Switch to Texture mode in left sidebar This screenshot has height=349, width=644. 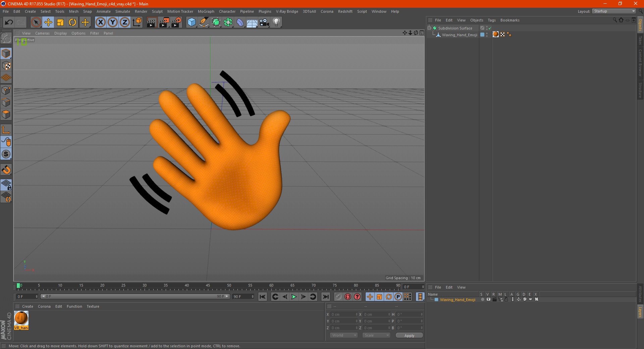click(6, 66)
